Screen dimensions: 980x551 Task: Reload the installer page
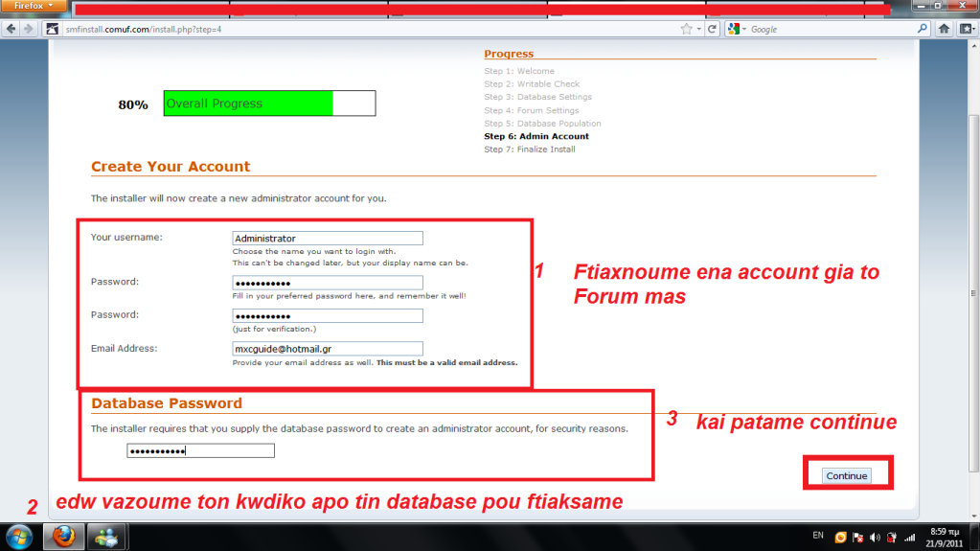click(x=712, y=30)
